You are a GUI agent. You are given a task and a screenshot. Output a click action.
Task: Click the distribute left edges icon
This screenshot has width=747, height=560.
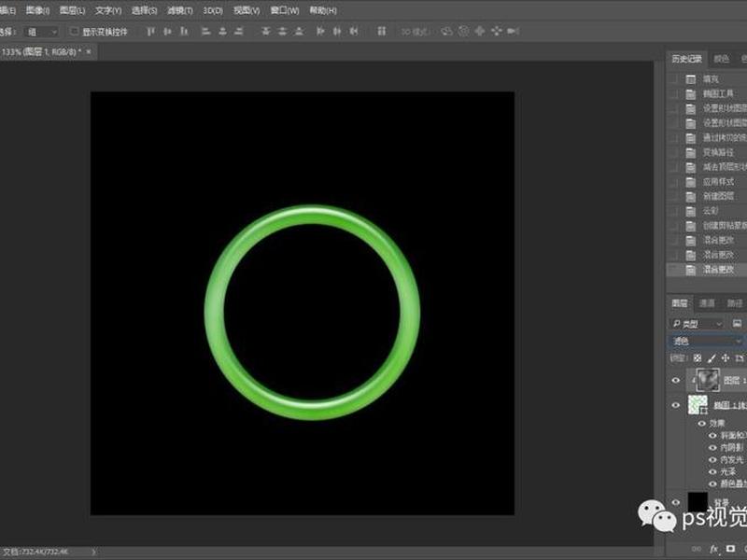point(320,32)
